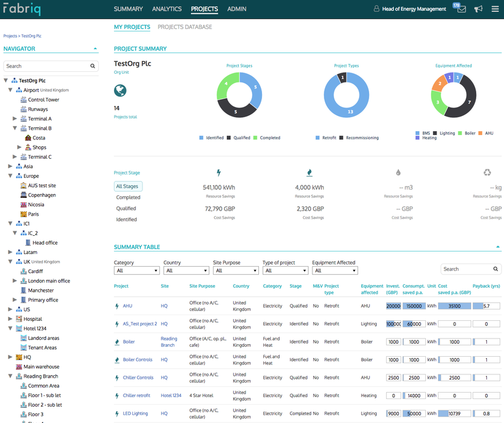This screenshot has height=423, width=504.
Task: Toggle the Identified legend in Project Stages
Action: tap(211, 137)
